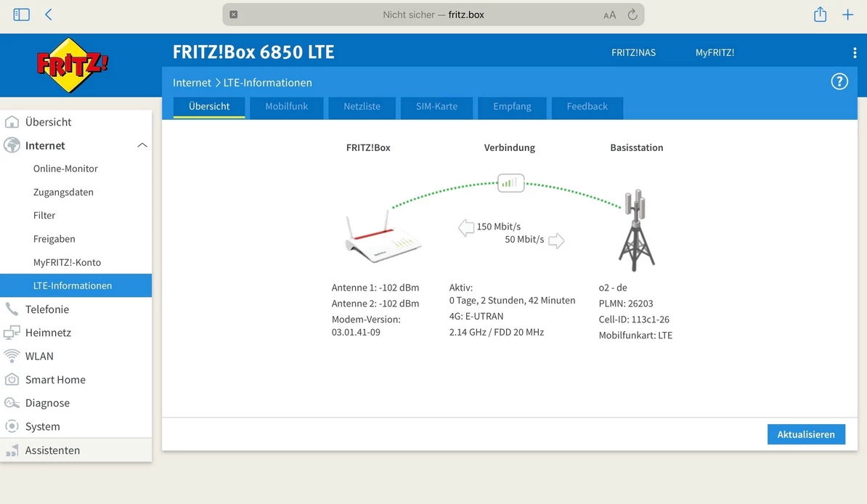Click the PLMN: 26203 text
867x504 pixels.
point(626,304)
